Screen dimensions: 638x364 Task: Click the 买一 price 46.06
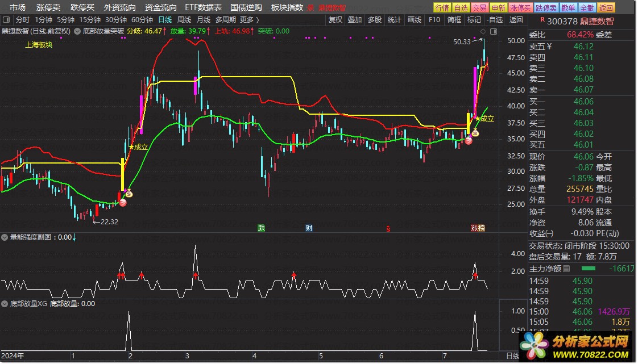pyautogui.click(x=583, y=102)
